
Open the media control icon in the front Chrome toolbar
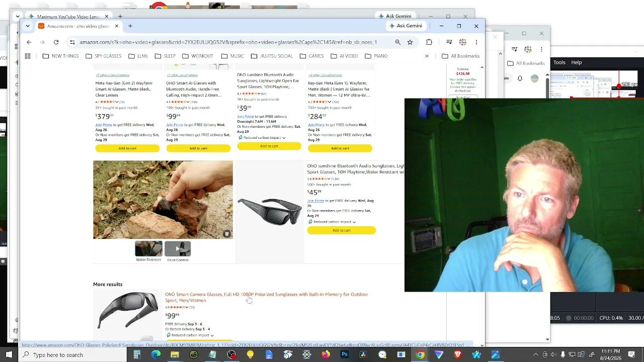(449, 42)
